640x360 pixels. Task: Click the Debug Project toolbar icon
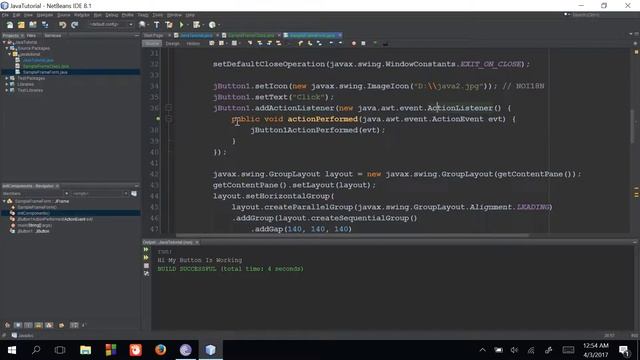point(197,25)
